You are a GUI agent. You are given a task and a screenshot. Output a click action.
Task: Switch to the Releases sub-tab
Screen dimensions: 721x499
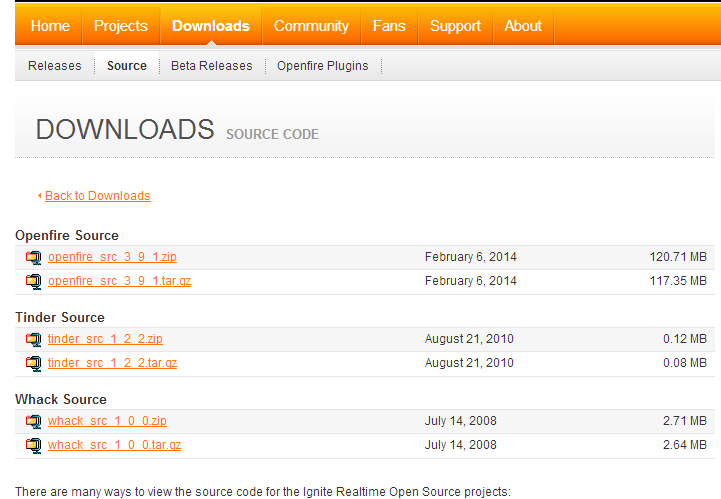[x=55, y=66]
